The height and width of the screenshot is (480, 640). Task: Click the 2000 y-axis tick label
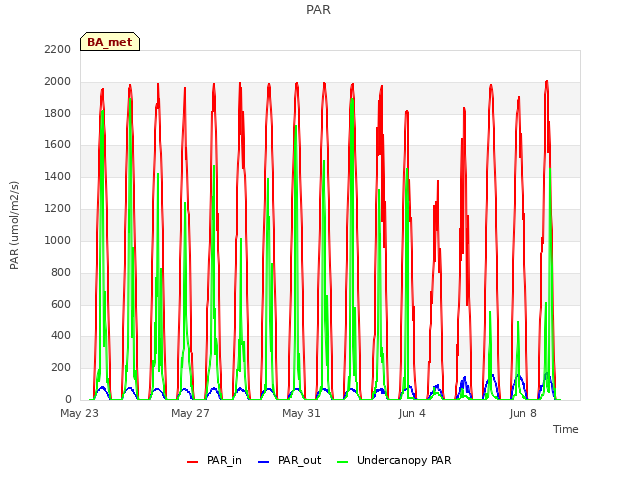point(58,81)
